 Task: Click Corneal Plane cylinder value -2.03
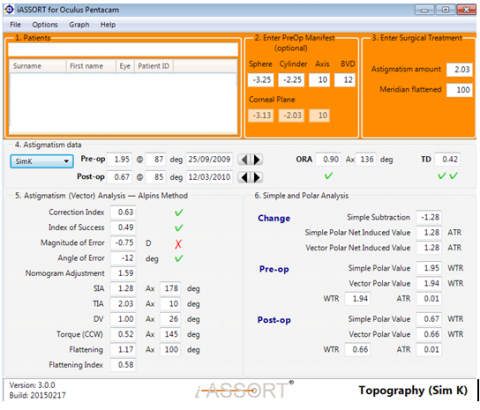(x=292, y=116)
